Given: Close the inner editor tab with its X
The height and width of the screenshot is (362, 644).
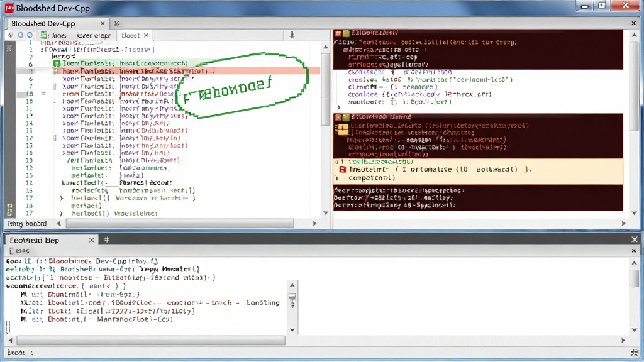Looking at the screenshot, I should tap(146, 35).
